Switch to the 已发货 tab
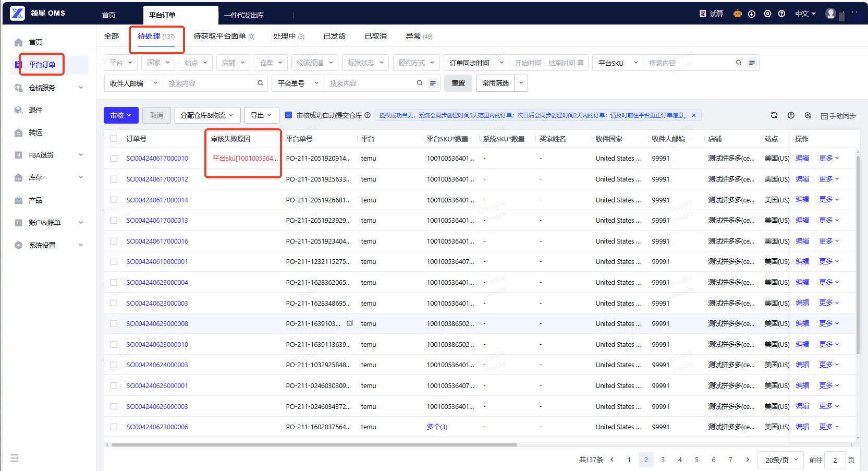This screenshot has height=471, width=868. 334,36
